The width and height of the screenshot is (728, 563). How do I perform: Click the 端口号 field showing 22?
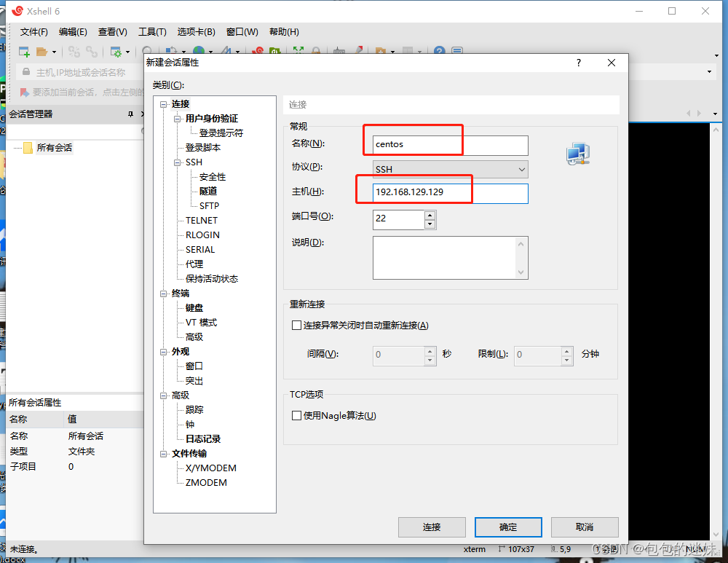point(399,220)
